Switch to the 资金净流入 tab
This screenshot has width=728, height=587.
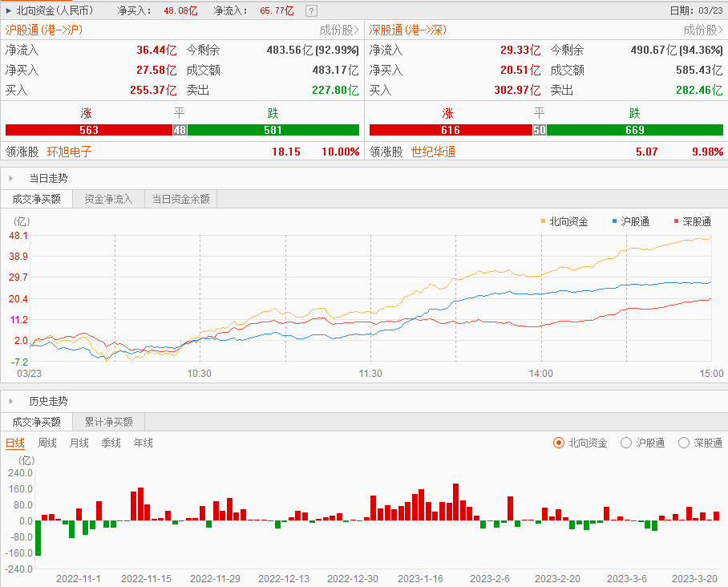[108, 200]
